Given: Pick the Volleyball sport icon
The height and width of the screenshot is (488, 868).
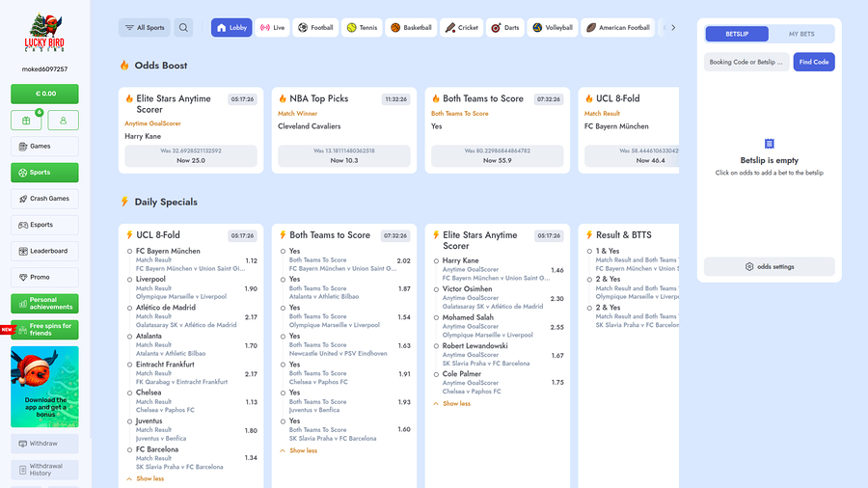Looking at the screenshot, I should pos(537,28).
